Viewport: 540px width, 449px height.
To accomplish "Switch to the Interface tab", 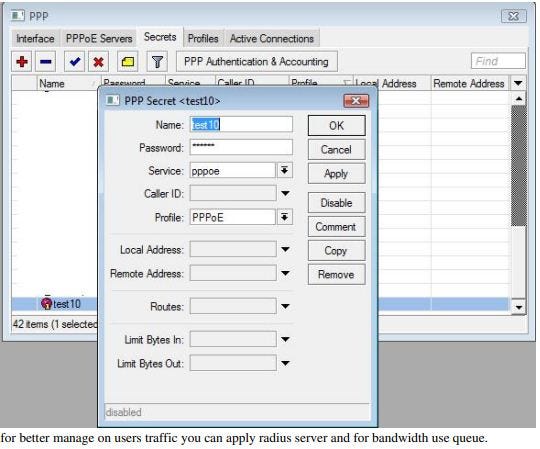I will [x=35, y=38].
